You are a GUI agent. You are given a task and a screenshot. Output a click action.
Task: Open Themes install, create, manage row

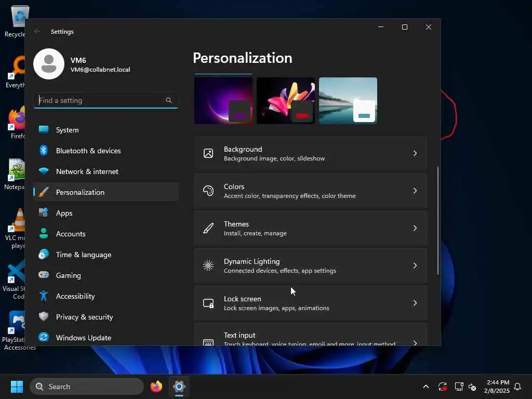[311, 228]
